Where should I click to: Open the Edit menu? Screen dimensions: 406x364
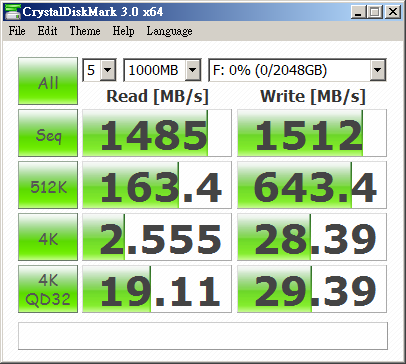click(x=47, y=31)
